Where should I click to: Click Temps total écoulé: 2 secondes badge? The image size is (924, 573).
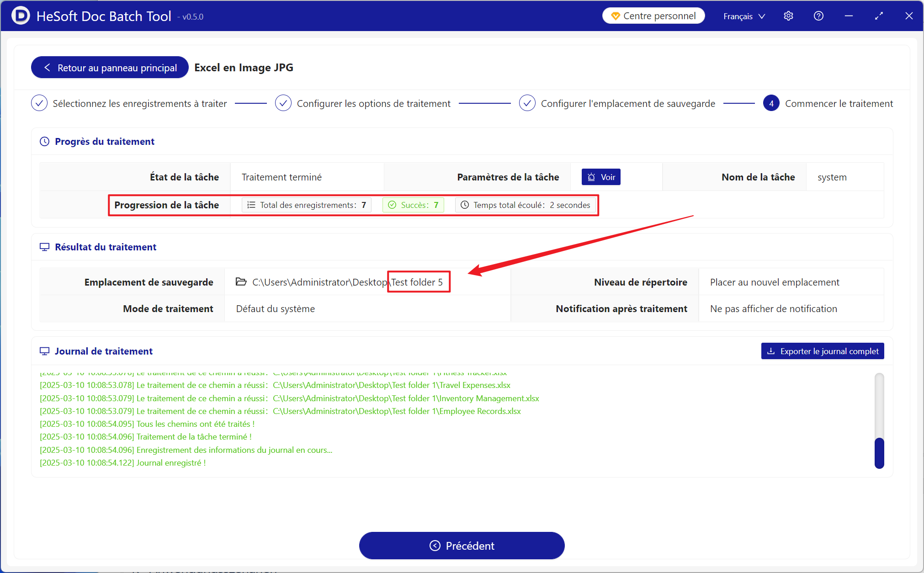[x=526, y=205]
